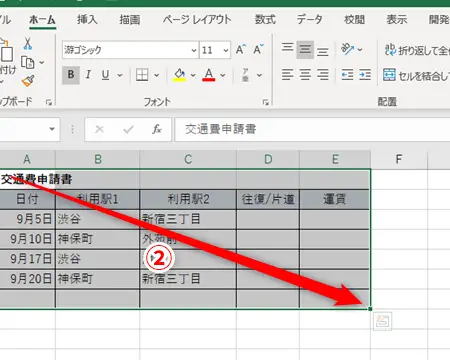Click the Decrease Font Size icon

(x=258, y=50)
